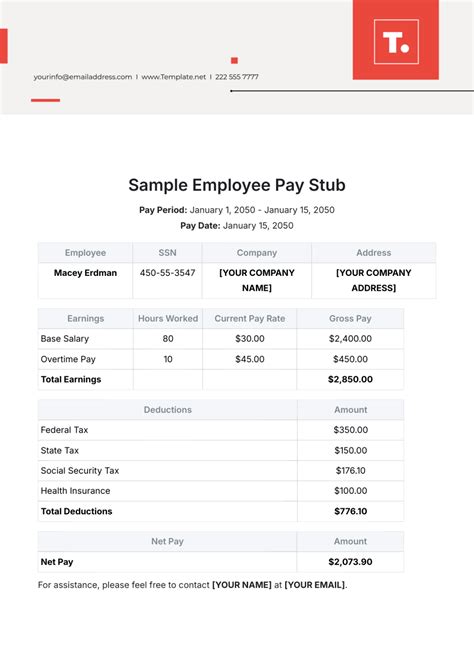
Task: Click the Employee column header
Action: pyautogui.click(x=85, y=253)
